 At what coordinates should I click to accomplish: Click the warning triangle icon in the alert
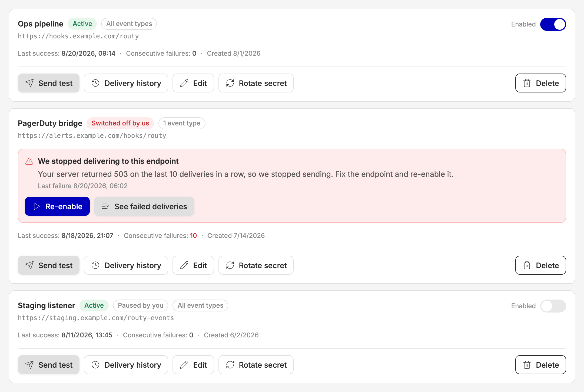coord(29,161)
